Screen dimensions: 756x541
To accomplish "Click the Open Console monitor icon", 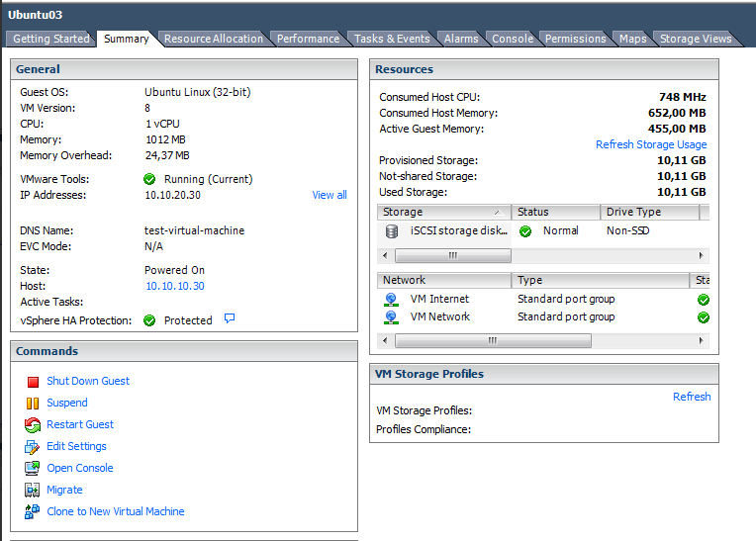I will [x=32, y=468].
